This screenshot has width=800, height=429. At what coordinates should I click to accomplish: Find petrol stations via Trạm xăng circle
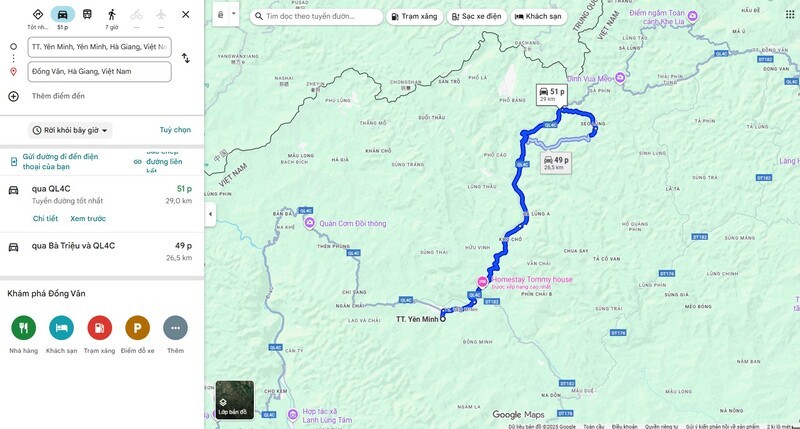[99, 328]
